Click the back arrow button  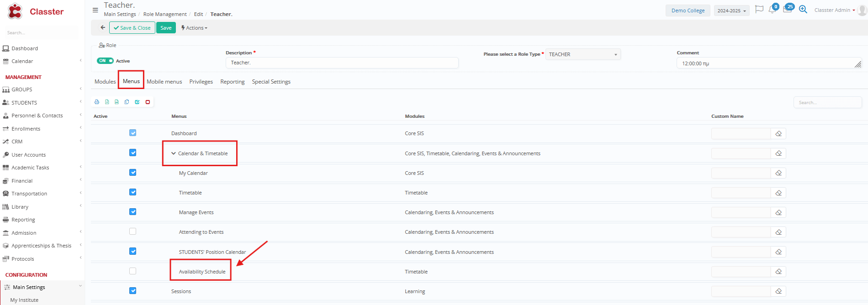coord(103,28)
